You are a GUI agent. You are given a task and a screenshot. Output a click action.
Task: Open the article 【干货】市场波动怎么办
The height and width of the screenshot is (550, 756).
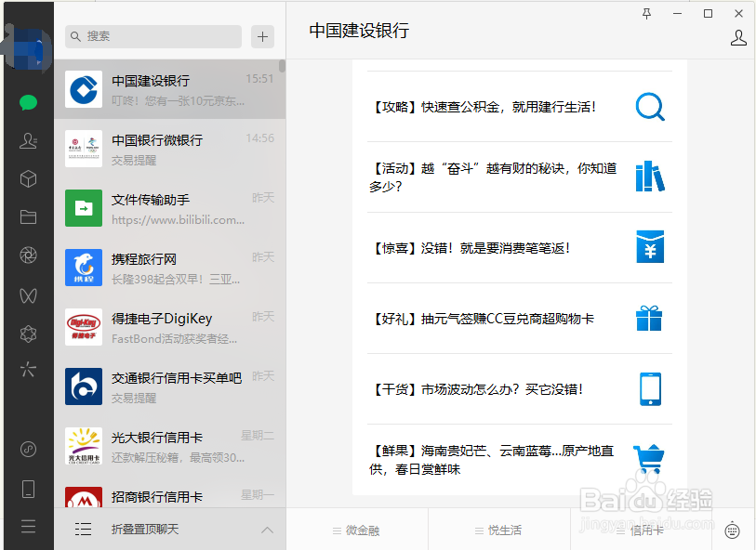(519, 389)
